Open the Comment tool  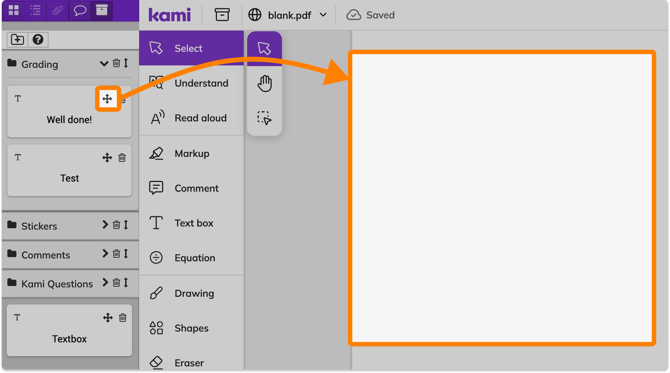point(191,188)
